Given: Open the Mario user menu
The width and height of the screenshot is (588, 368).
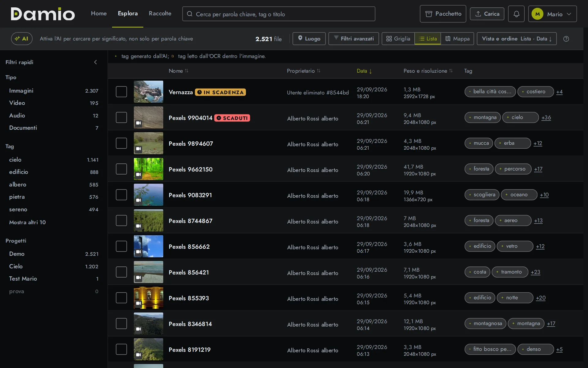Looking at the screenshot, I should pos(552,14).
